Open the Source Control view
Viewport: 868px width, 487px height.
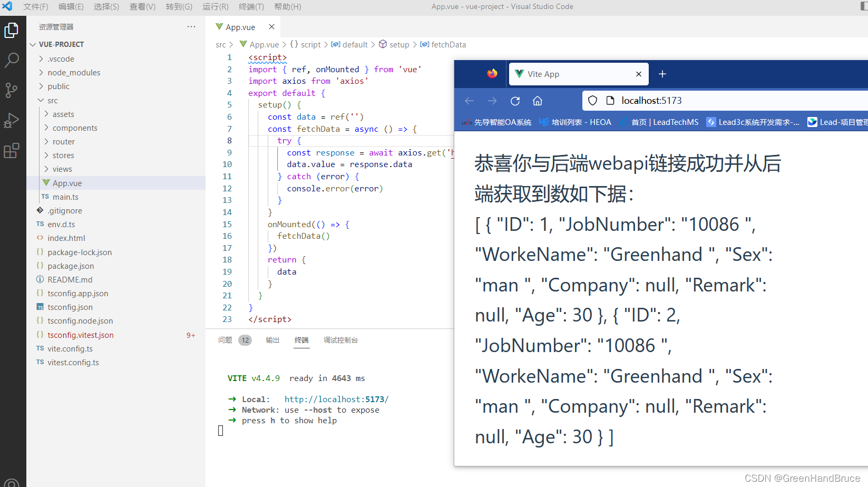click(12, 90)
